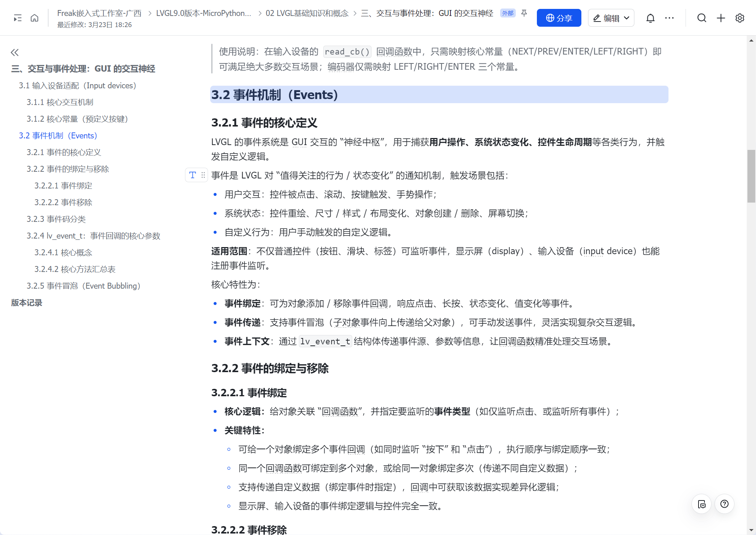This screenshot has width=756, height=535.
Task: Open the 版本记录 sidebar entry
Action: [26, 303]
